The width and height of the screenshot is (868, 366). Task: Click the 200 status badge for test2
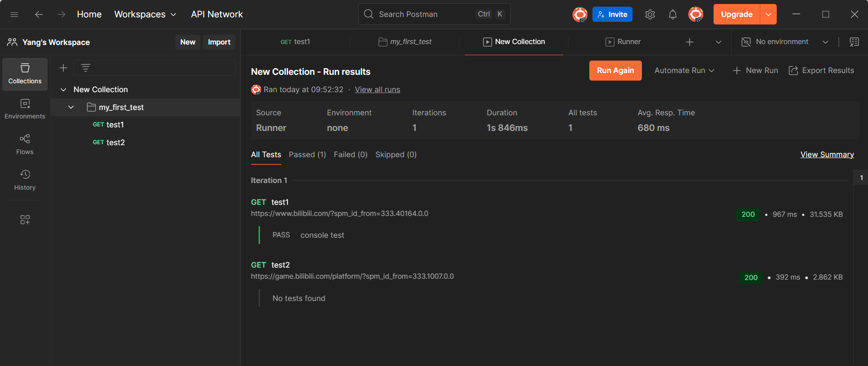(751, 277)
